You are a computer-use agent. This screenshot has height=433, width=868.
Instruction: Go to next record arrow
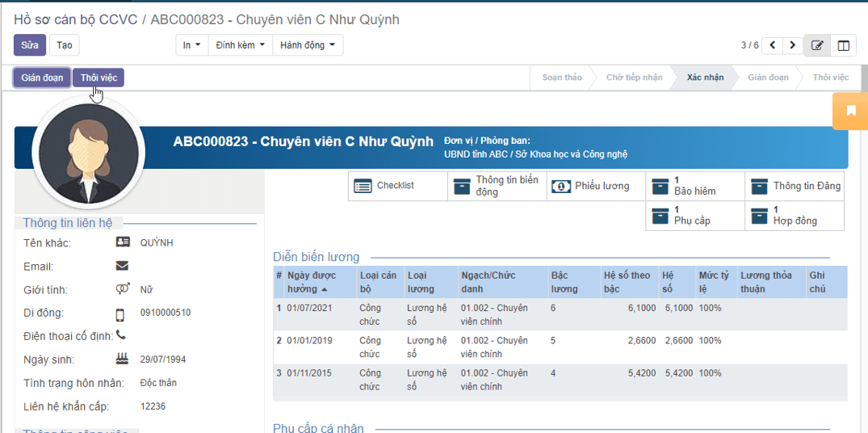click(x=793, y=45)
